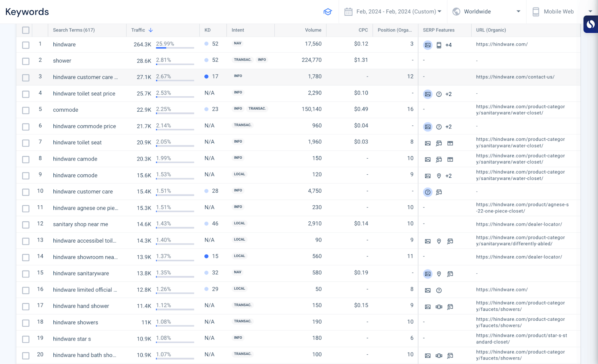The image size is (598, 364).
Task: Open the differently-abled sanitaryware URL link
Action: click(520, 241)
